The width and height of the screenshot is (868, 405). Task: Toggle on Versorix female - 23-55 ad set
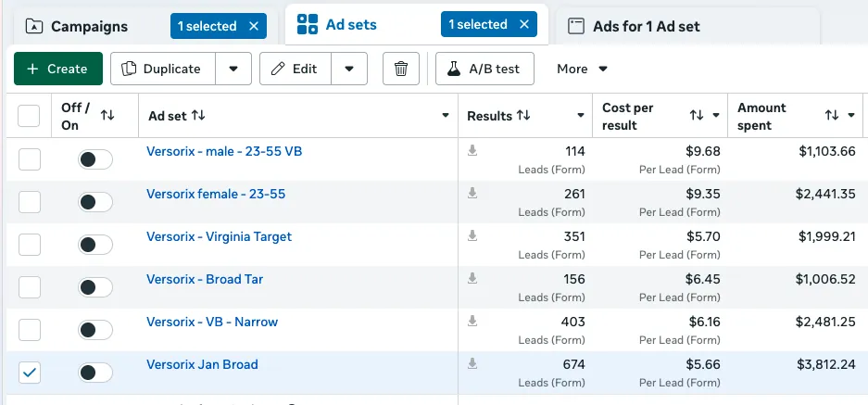pyautogui.click(x=95, y=202)
